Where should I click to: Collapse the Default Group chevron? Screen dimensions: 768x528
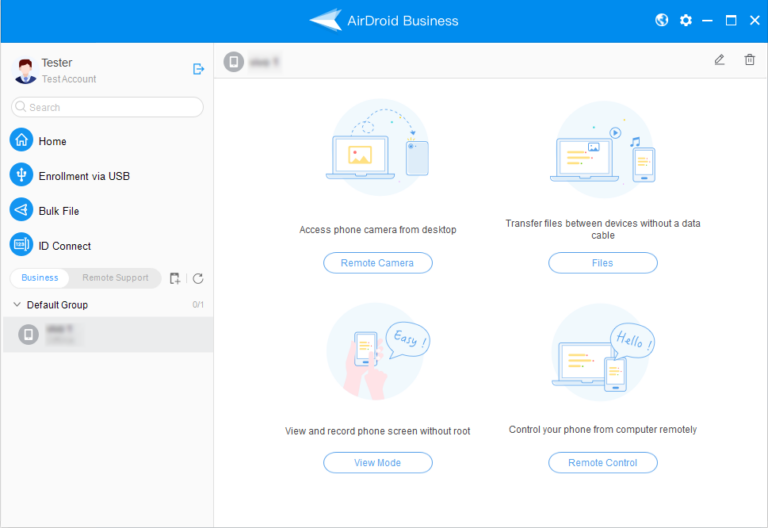pyautogui.click(x=17, y=305)
